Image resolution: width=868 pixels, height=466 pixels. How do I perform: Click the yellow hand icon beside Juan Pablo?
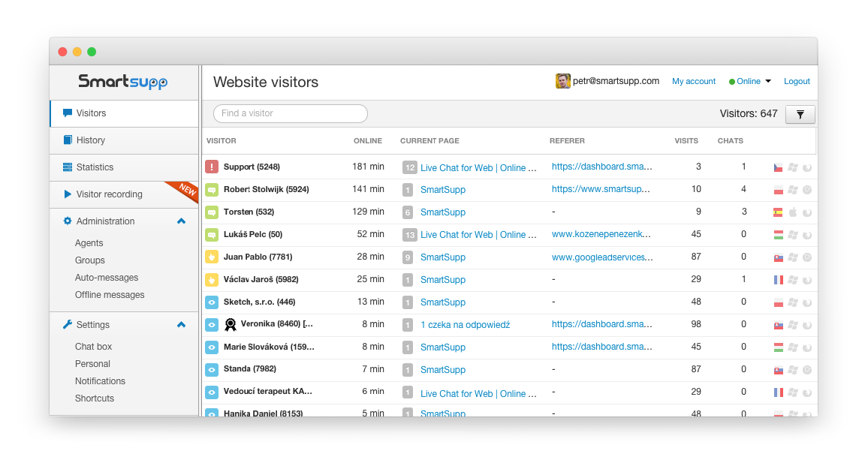coord(212,257)
